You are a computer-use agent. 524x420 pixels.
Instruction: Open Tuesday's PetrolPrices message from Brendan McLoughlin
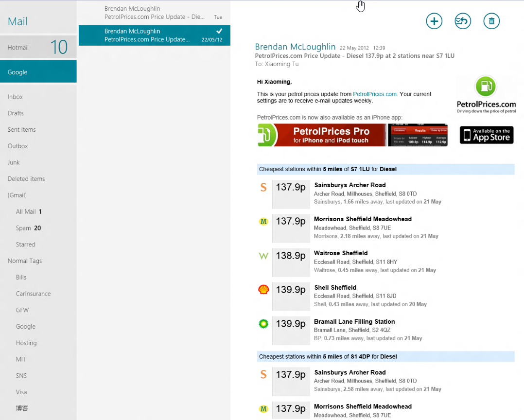[155, 13]
